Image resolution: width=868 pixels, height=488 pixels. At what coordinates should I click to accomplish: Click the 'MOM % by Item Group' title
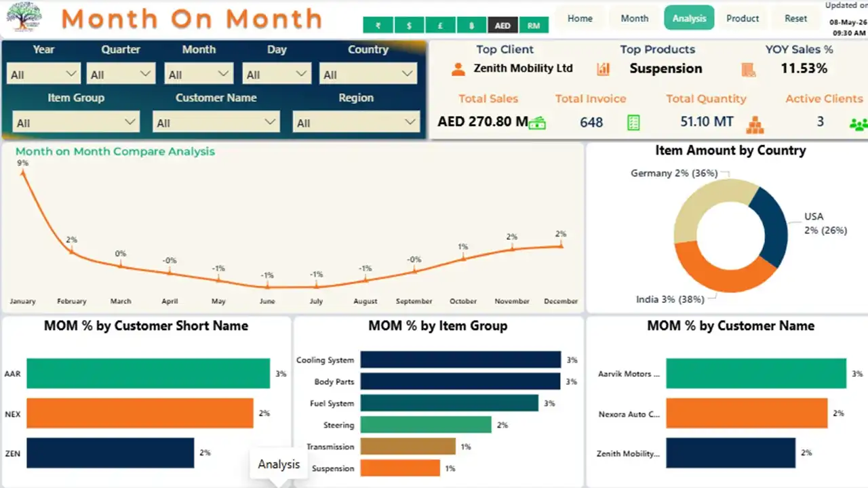click(x=438, y=326)
